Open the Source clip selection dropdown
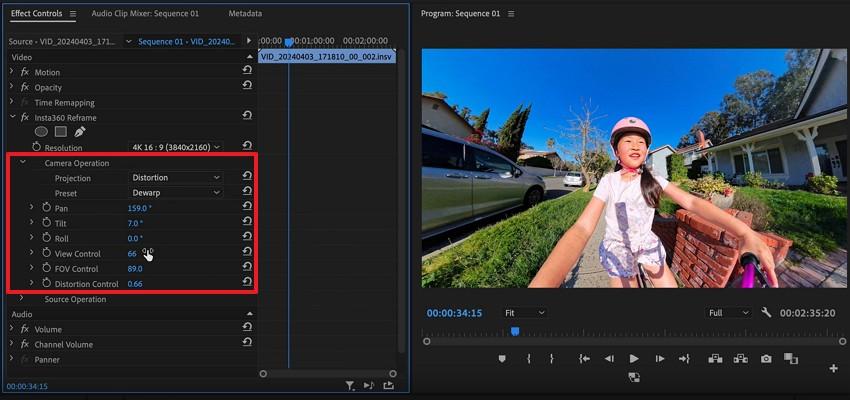850x400 pixels. [128, 41]
